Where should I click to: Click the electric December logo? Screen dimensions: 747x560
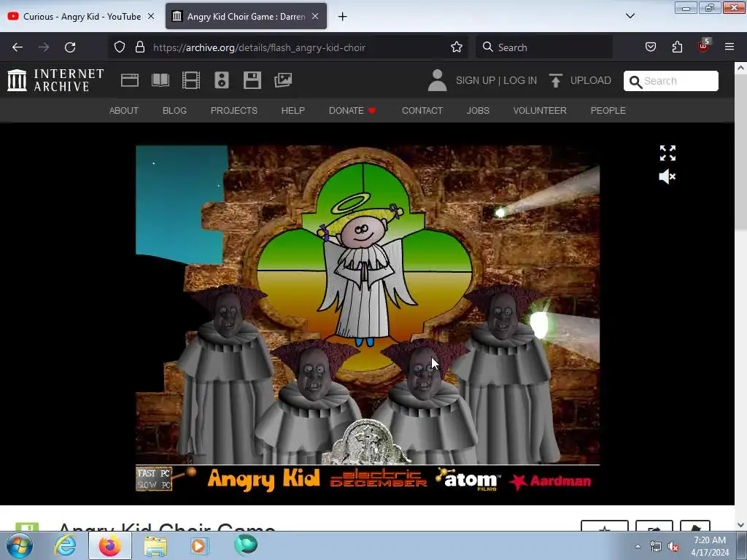pyautogui.click(x=379, y=478)
